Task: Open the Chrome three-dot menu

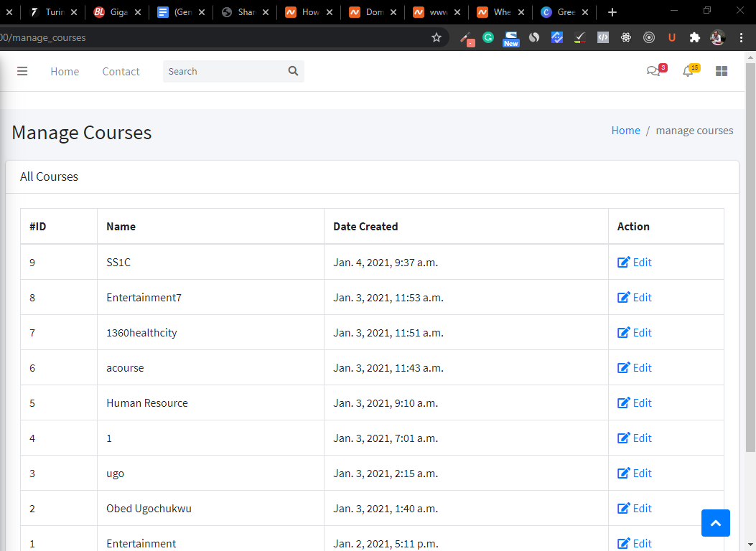Action: tap(741, 37)
